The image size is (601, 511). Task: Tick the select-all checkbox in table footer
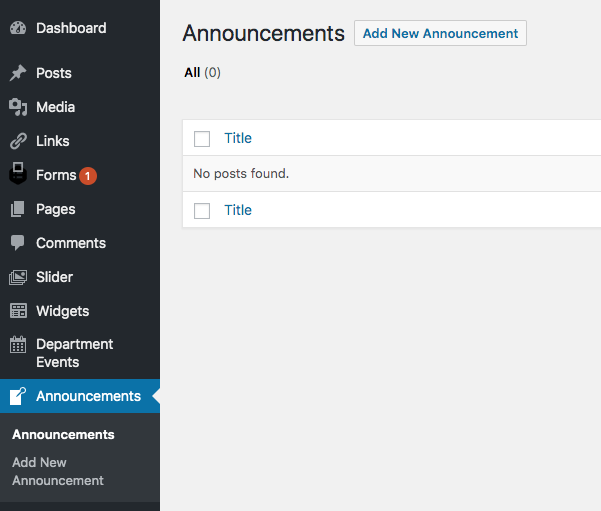202,211
